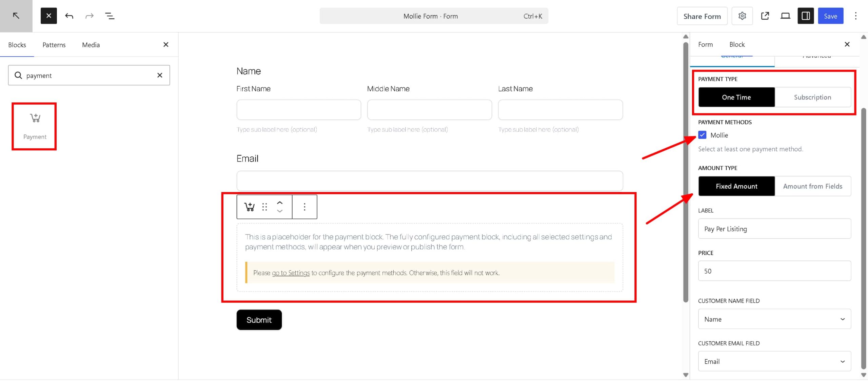Image resolution: width=868 pixels, height=381 pixels.
Task: Move the payment block up
Action: (280, 203)
